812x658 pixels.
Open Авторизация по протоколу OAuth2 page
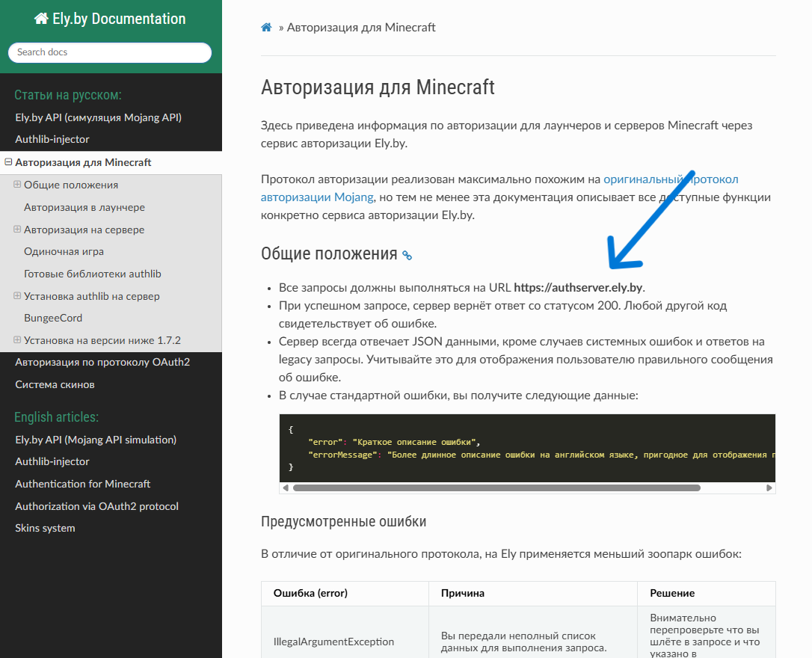(x=102, y=362)
